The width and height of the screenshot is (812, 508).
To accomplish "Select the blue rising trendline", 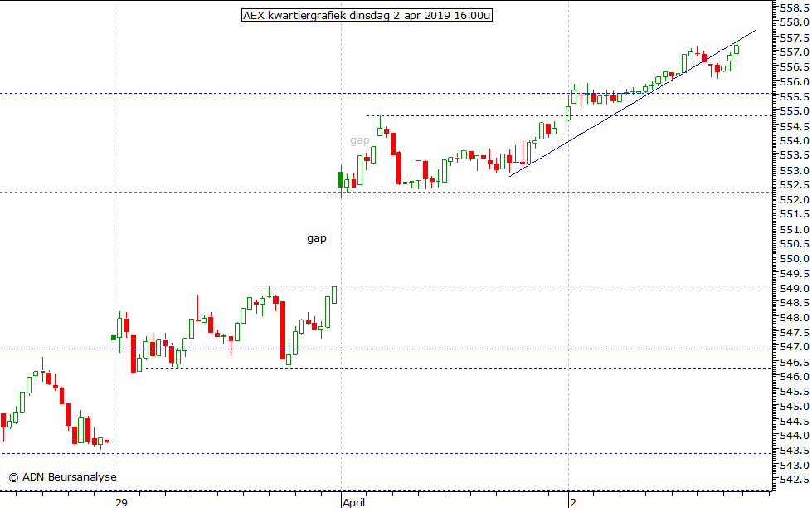I will 632,104.
